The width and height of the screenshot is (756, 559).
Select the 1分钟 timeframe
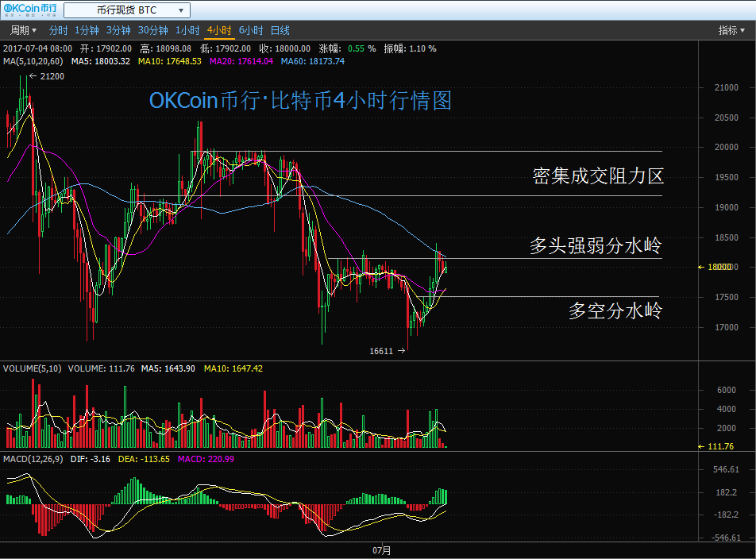click(x=87, y=31)
